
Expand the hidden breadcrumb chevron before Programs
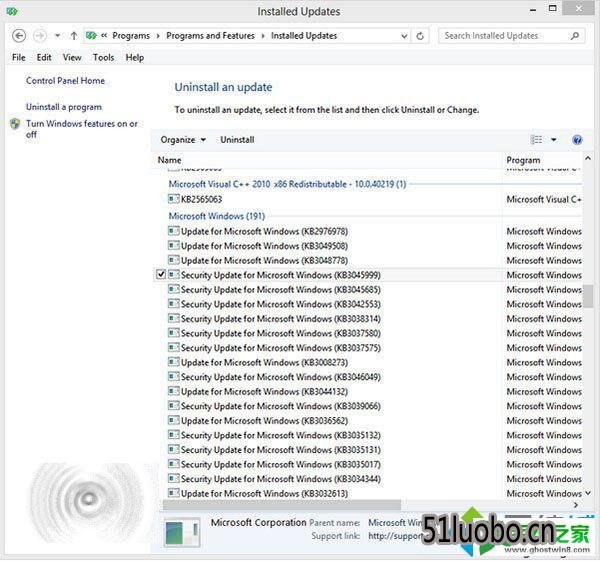[x=104, y=36]
